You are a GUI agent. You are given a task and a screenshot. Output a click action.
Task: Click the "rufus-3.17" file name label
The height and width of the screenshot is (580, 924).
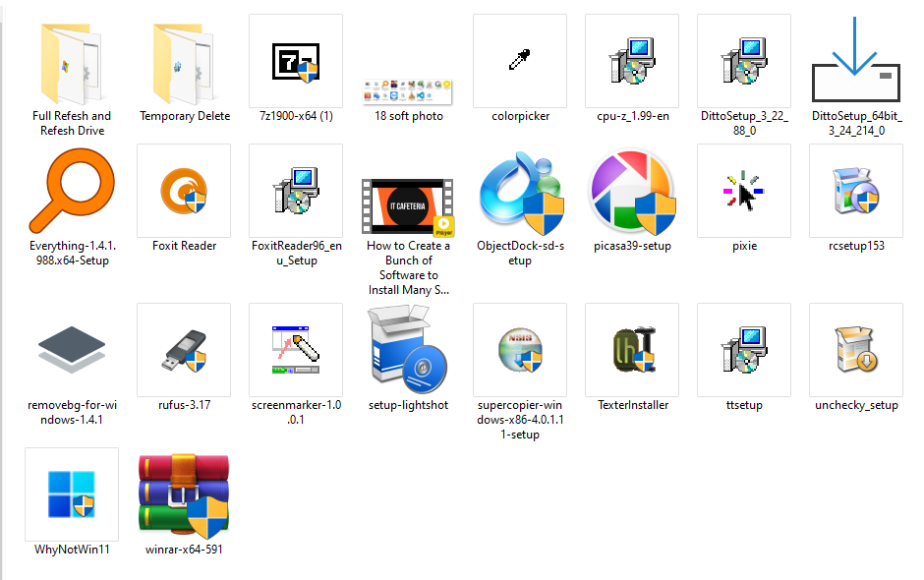tap(184, 405)
